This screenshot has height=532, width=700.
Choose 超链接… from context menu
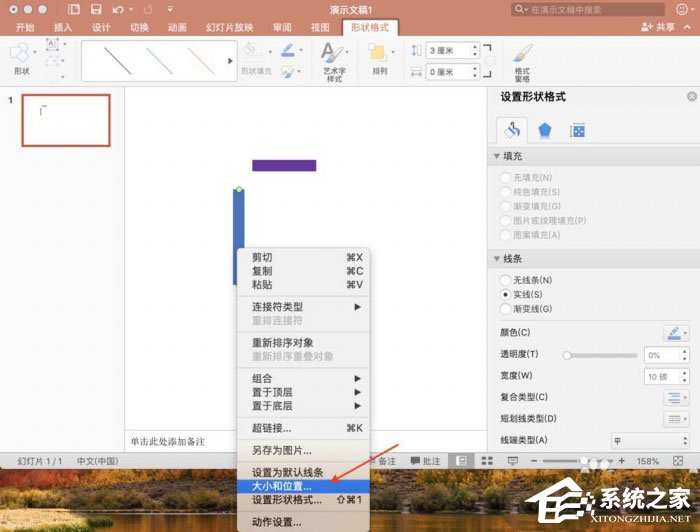(x=304, y=428)
